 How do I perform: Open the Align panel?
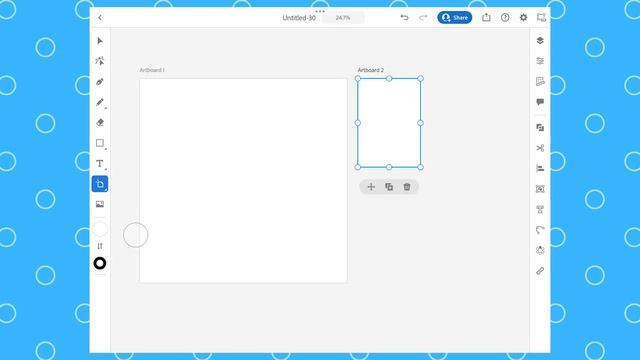coord(540,168)
